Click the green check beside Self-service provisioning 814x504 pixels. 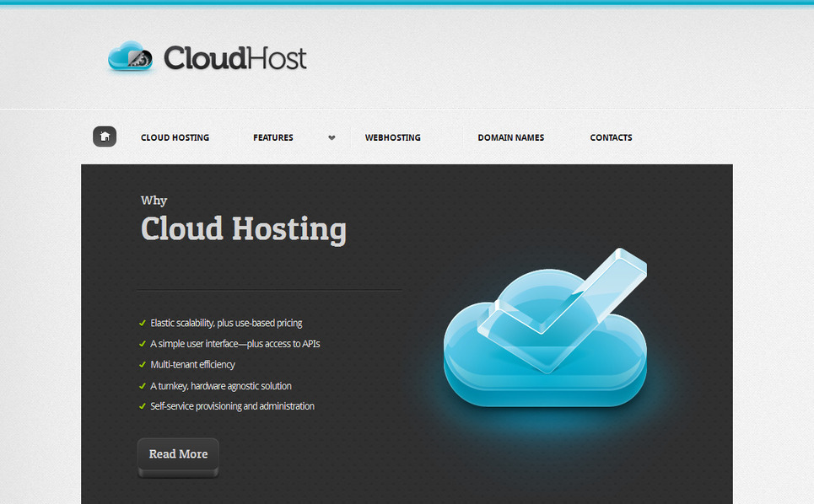[143, 406]
